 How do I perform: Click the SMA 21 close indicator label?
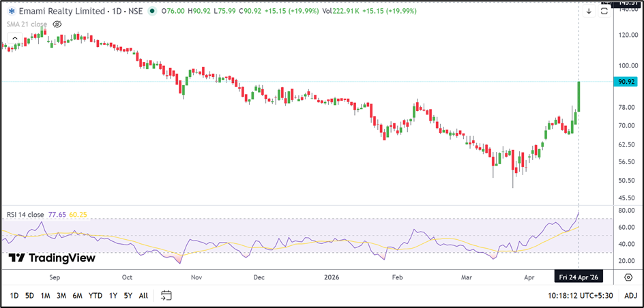click(27, 24)
